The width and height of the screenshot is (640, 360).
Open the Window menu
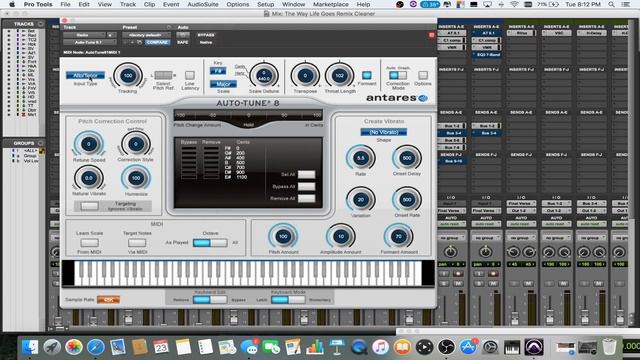293,4
